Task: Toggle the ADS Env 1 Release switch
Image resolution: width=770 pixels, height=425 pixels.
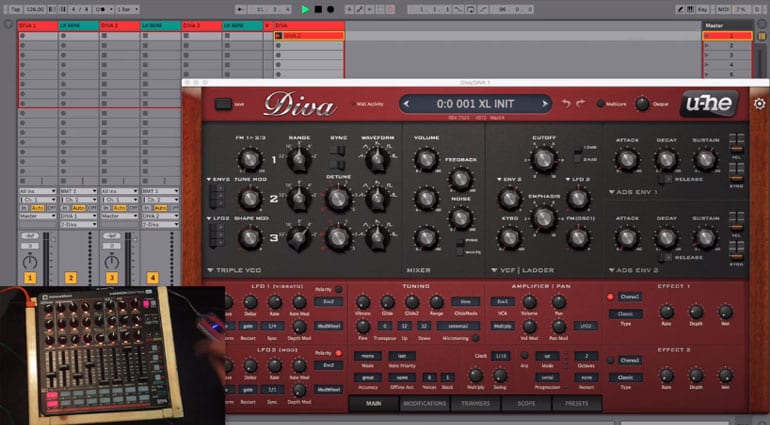Action: click(665, 179)
